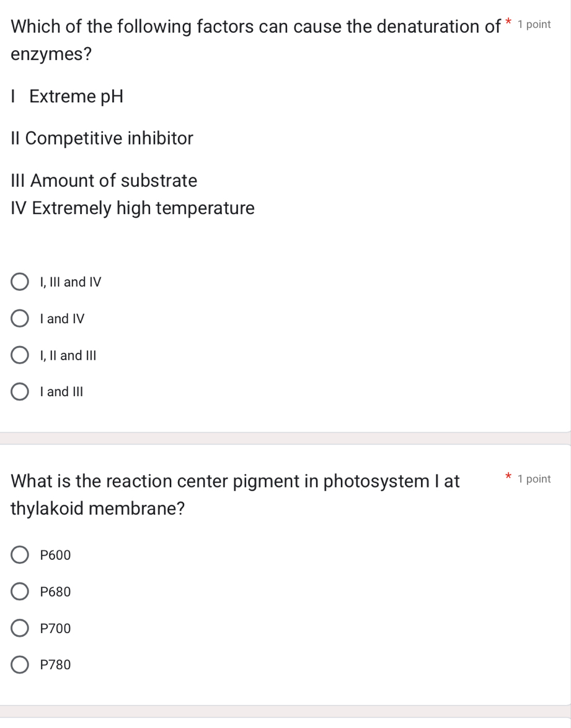The width and height of the screenshot is (571, 728).
Task: Click the photosystem I question title
Action: point(236,494)
